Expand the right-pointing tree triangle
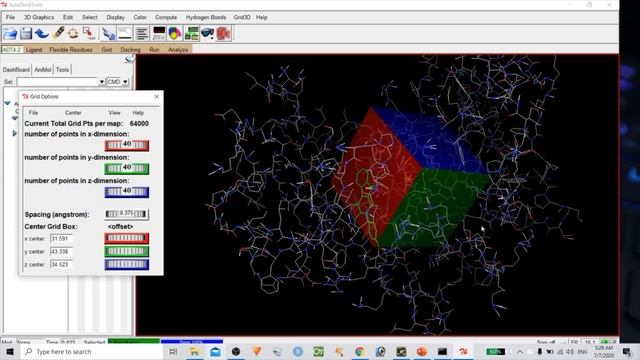The height and width of the screenshot is (360, 640). coord(15,133)
